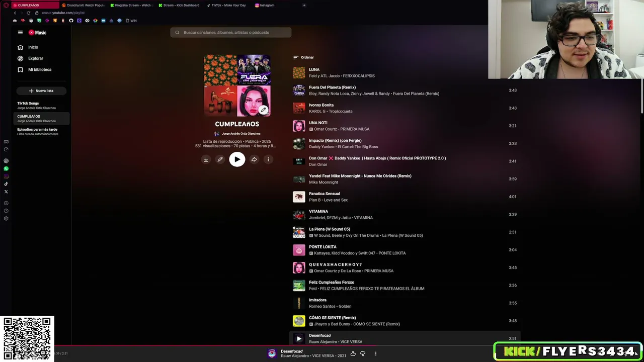Dislike the playing song Desenfocao'

click(x=363, y=354)
